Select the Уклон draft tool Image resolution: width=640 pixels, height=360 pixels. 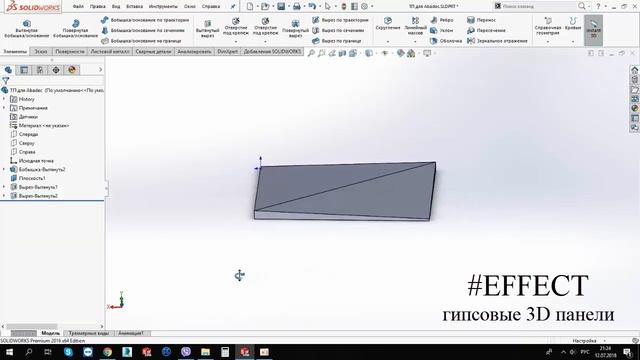tap(442, 30)
